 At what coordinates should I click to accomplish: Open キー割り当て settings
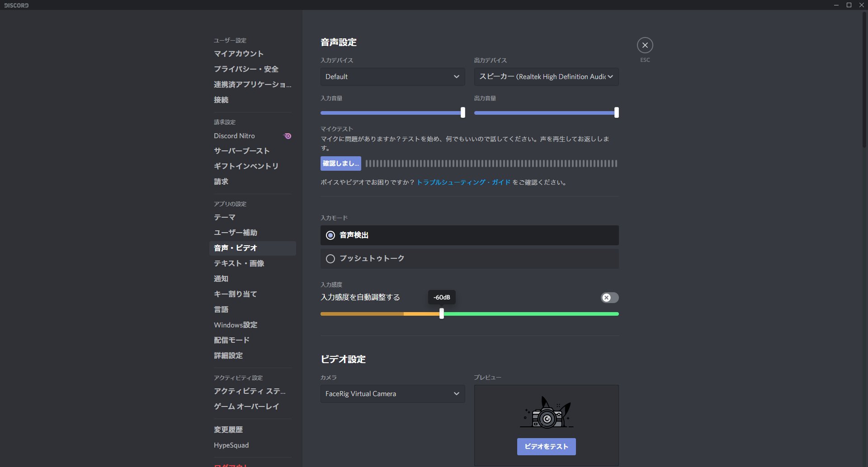click(236, 294)
